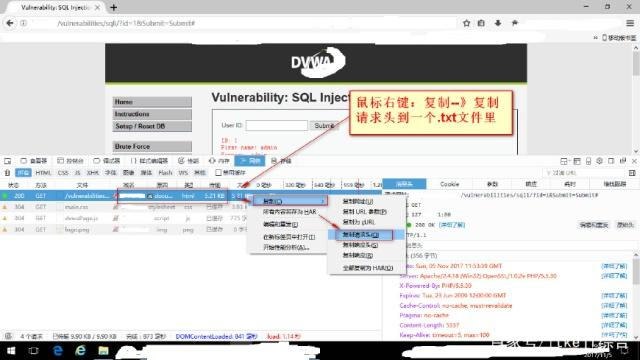Image resolution: width=640 pixels, height=360 pixels.
Task: Click the DVWA Home menu button
Action: coord(152,102)
